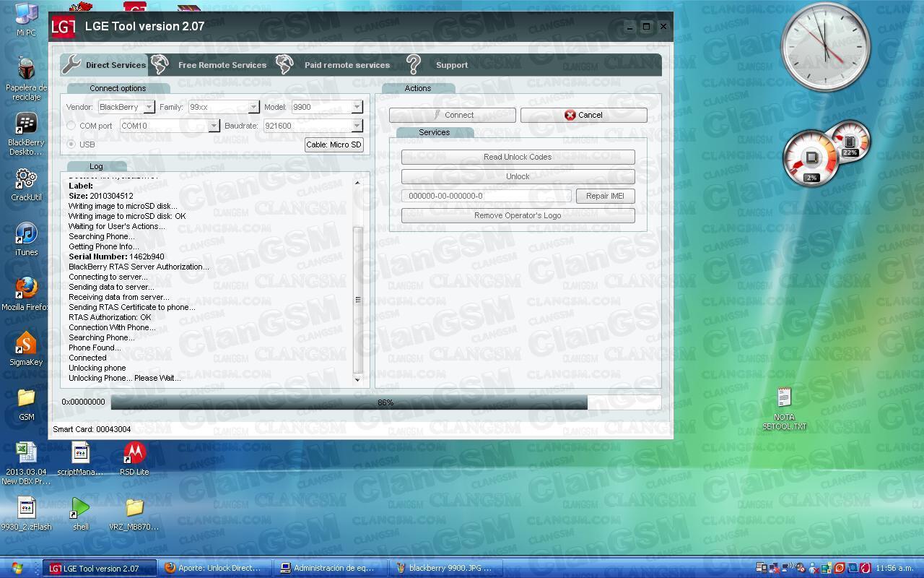
Task: Click the LG logo in title bar
Action: pyautogui.click(x=64, y=27)
